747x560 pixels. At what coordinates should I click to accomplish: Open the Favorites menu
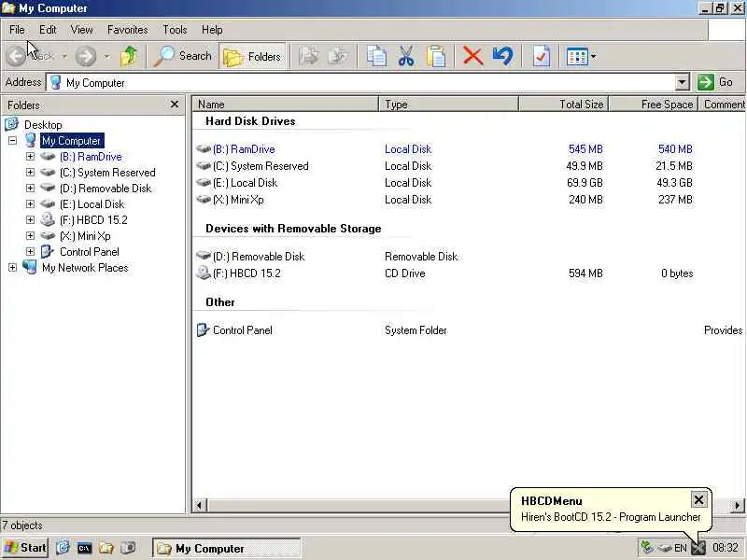(127, 30)
